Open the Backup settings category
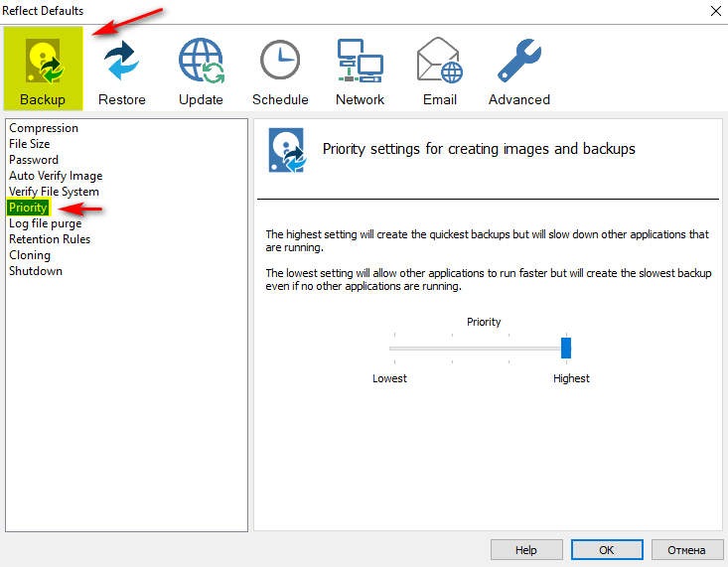Image resolution: width=728 pixels, height=567 pixels. 43,69
